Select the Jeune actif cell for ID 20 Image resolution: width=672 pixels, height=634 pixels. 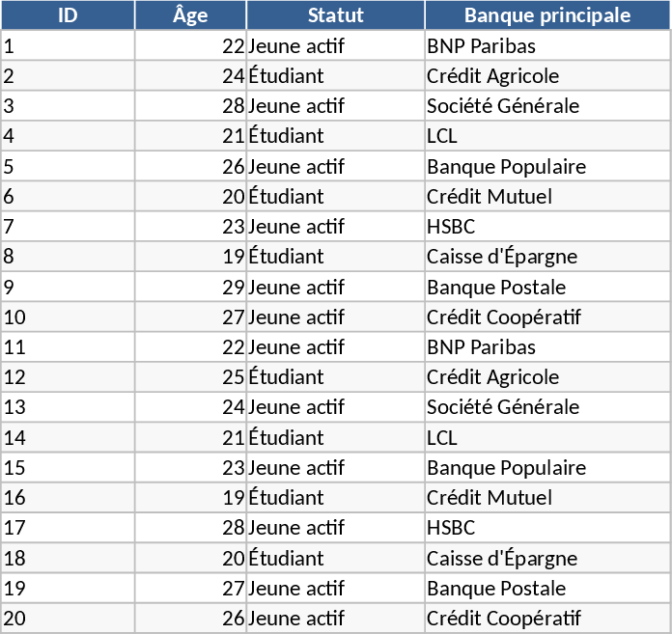335,619
